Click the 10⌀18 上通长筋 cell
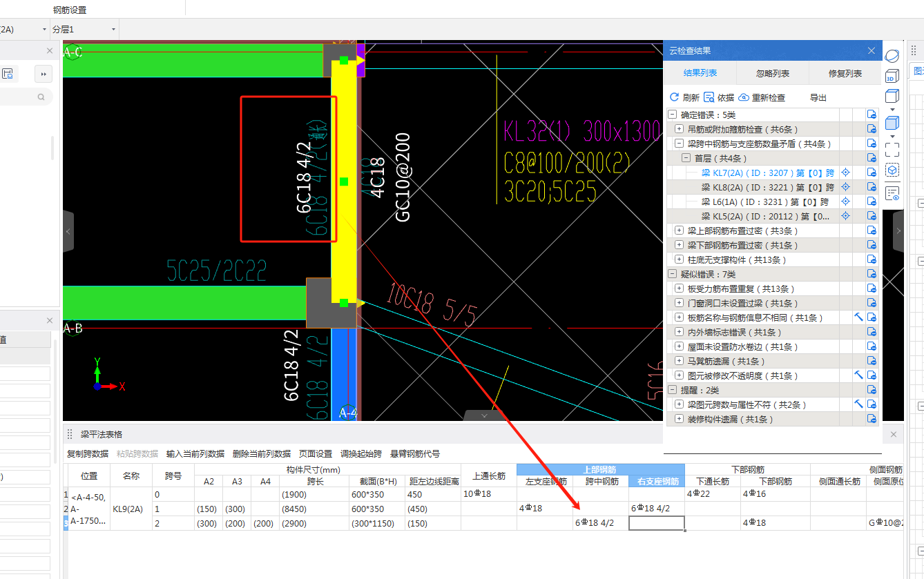 click(489, 494)
